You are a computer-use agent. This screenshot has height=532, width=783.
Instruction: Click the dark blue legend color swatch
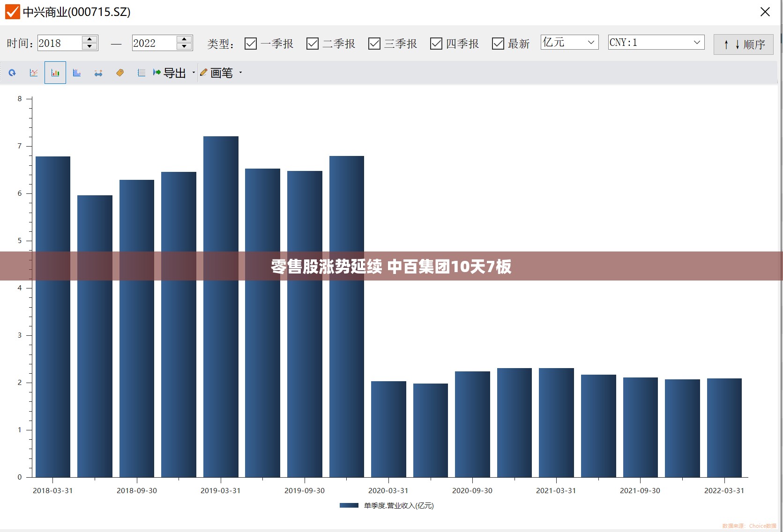pyautogui.click(x=349, y=505)
